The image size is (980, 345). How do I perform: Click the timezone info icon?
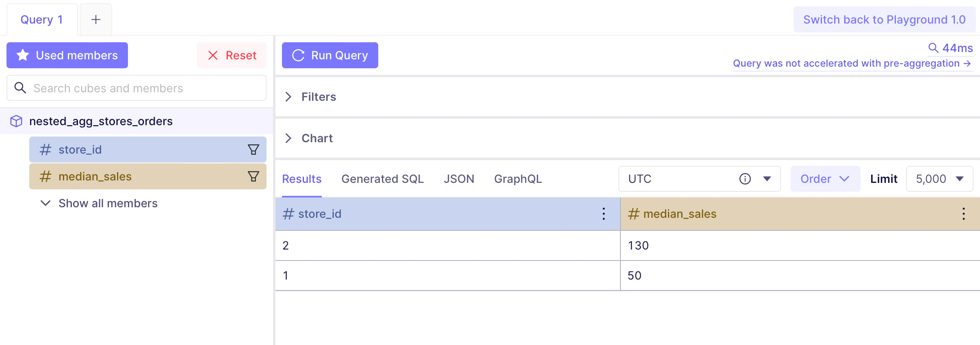tap(745, 179)
